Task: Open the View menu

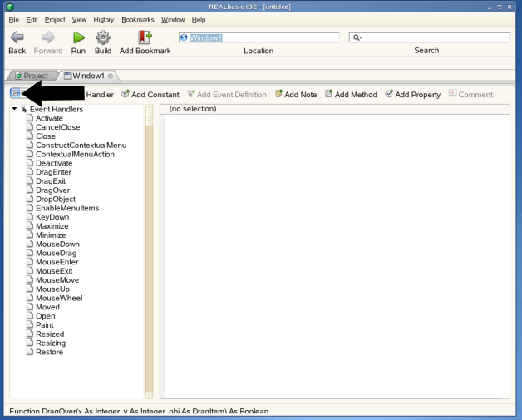Action: click(x=79, y=20)
